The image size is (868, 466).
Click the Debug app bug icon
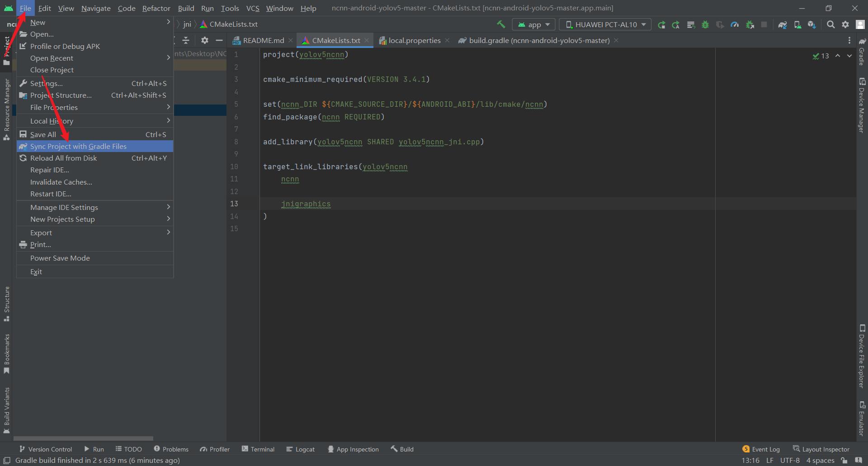pos(705,24)
